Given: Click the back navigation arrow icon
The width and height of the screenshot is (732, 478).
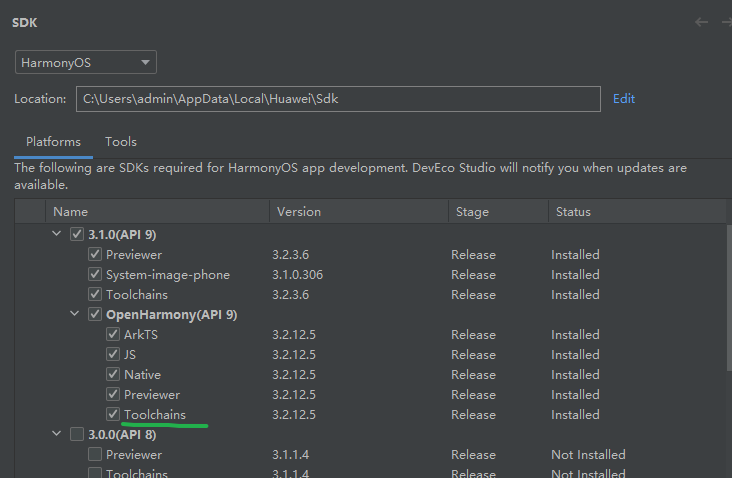Looking at the screenshot, I should (x=701, y=22).
